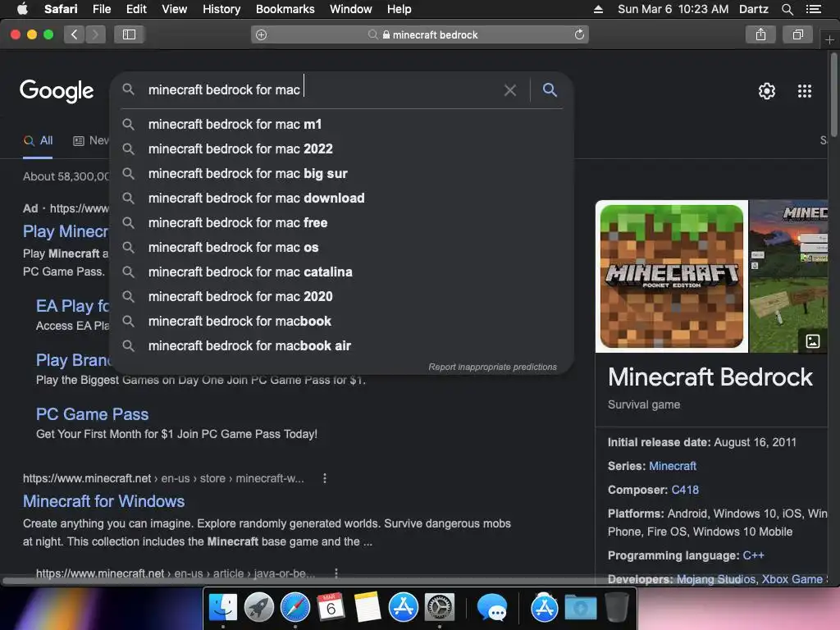Open the Minecraft series link

(x=673, y=466)
